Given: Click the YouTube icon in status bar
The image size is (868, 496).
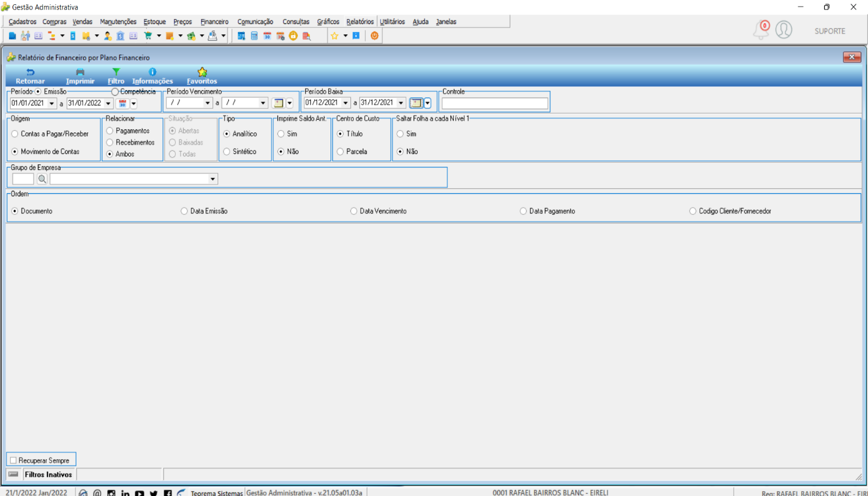Looking at the screenshot, I should tap(140, 493).
